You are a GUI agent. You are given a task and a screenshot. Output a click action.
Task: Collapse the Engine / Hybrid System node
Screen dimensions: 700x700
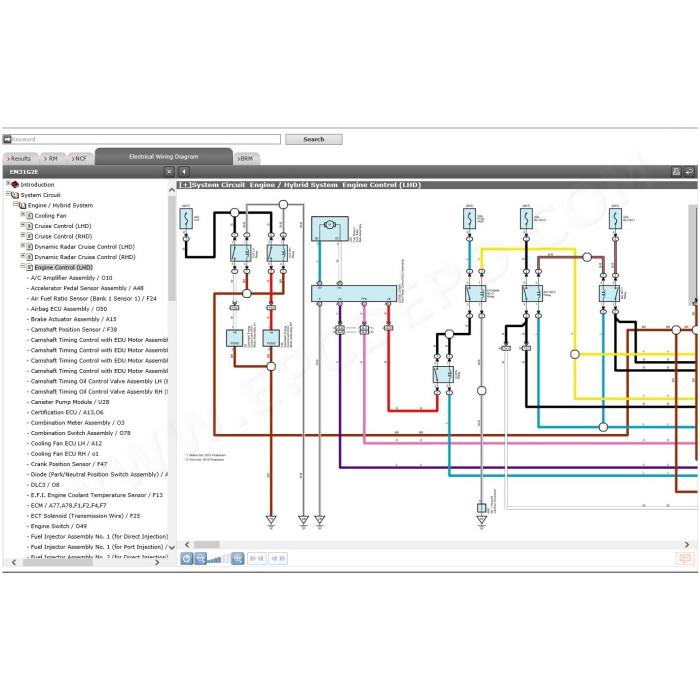[x=15, y=204]
